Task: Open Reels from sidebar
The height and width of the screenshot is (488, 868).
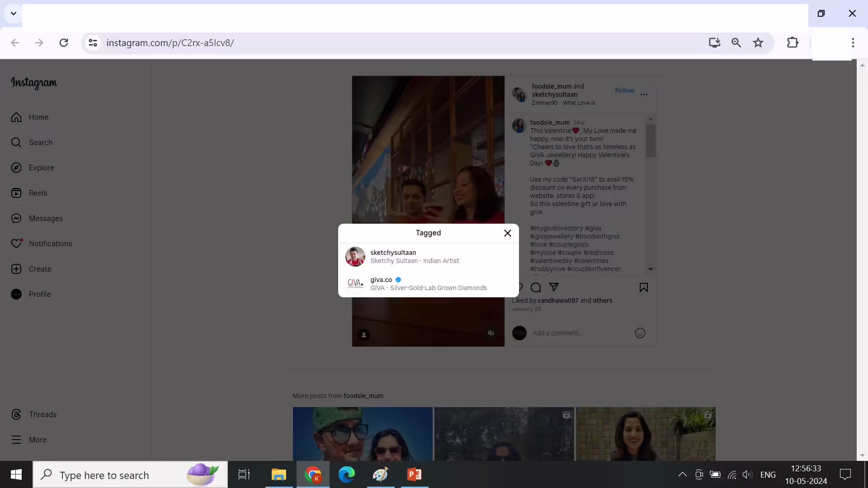Action: pyautogui.click(x=29, y=193)
